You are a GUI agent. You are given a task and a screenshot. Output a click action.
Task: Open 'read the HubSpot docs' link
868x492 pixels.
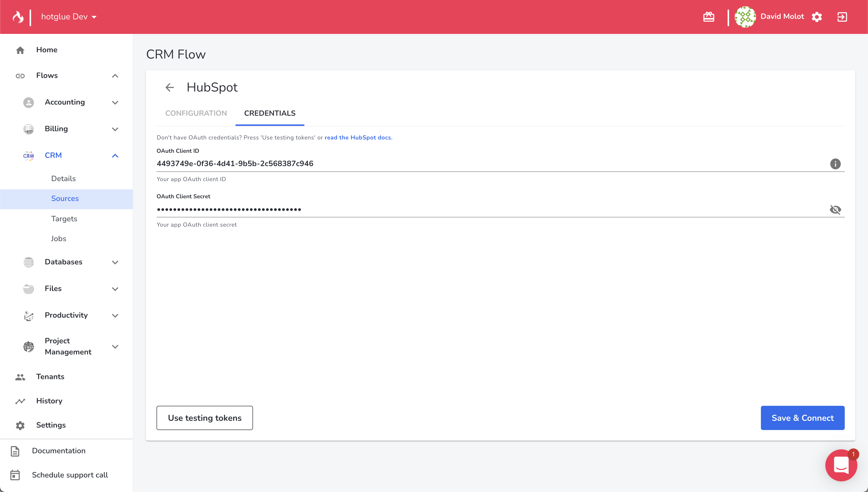pos(358,138)
